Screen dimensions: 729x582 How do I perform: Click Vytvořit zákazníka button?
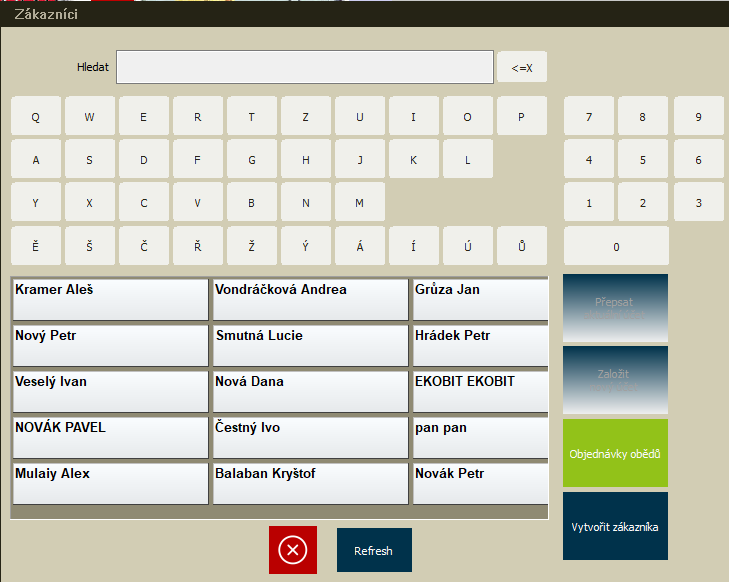click(x=615, y=526)
